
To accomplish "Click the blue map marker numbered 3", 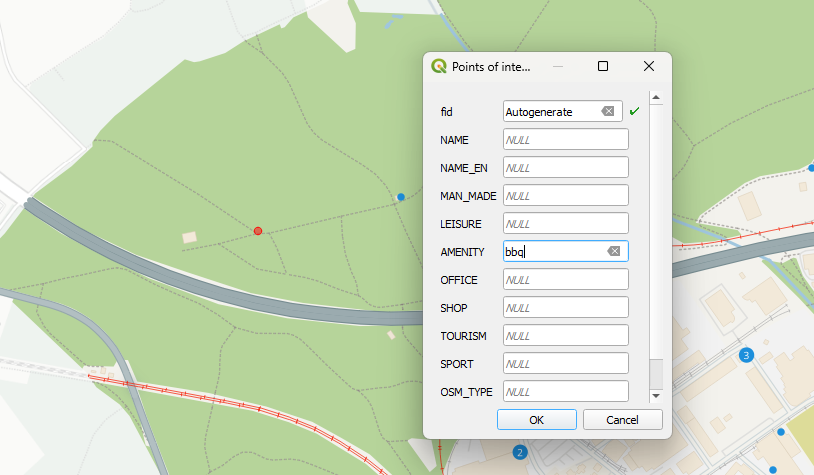I will click(745, 355).
